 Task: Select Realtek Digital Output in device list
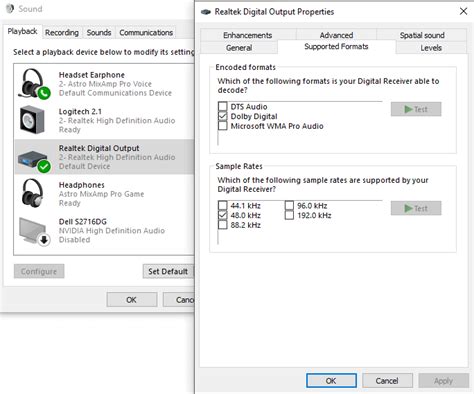104,157
